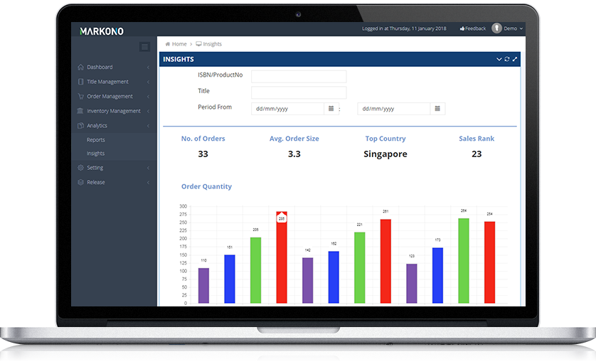Click the Order Management cart icon

[x=80, y=96]
